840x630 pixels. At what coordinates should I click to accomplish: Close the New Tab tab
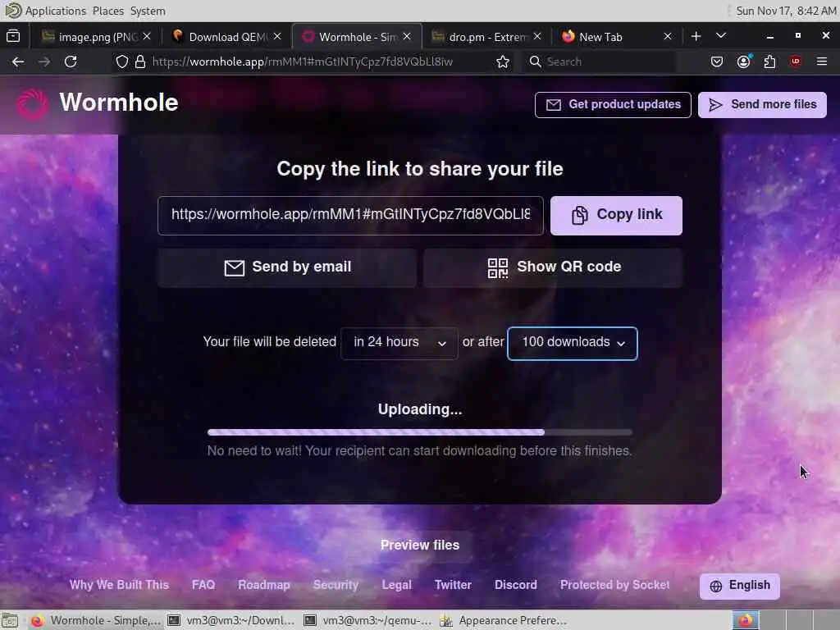point(668,36)
